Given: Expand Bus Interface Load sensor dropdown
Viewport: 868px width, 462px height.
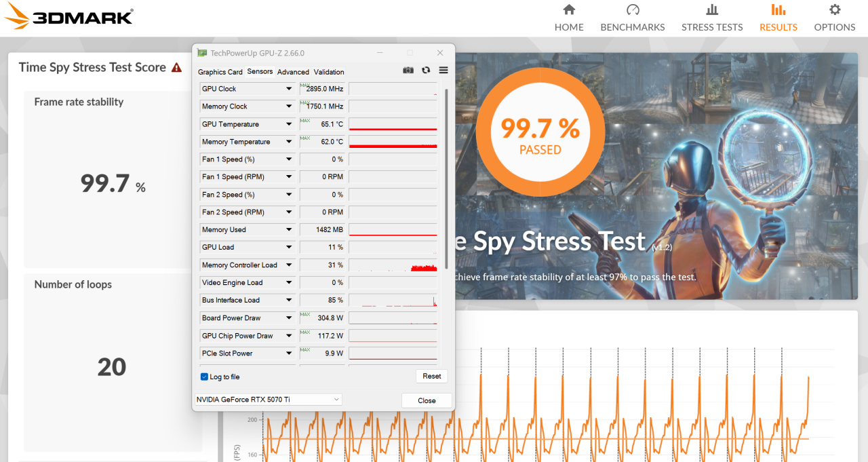Looking at the screenshot, I should [289, 301].
